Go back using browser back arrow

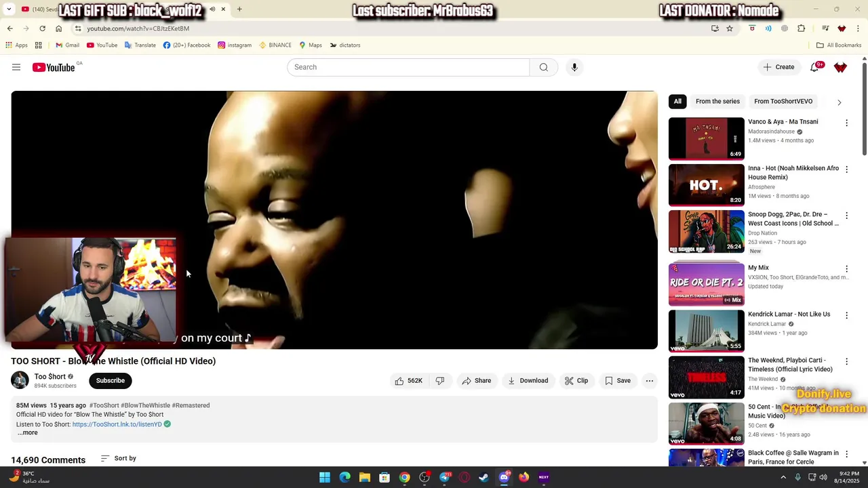click(x=9, y=28)
